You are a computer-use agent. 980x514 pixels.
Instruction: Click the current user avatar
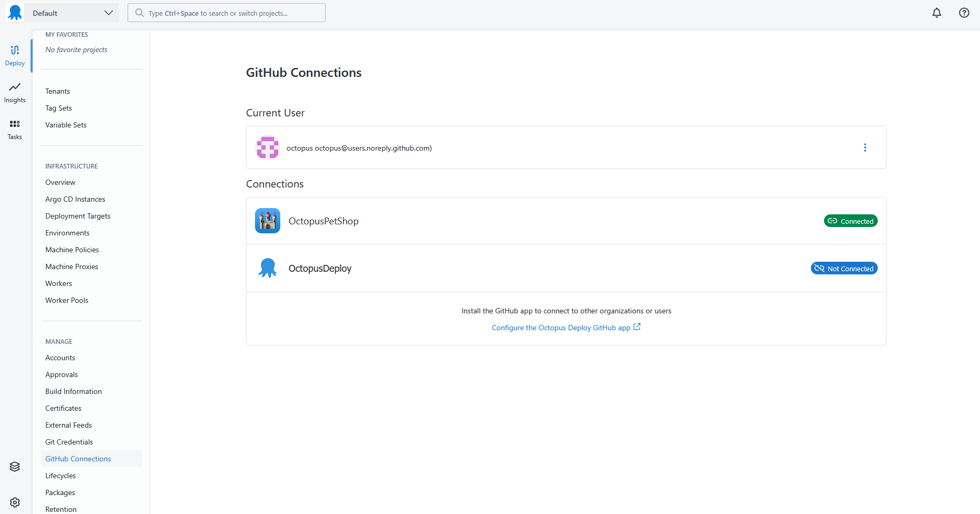click(268, 147)
